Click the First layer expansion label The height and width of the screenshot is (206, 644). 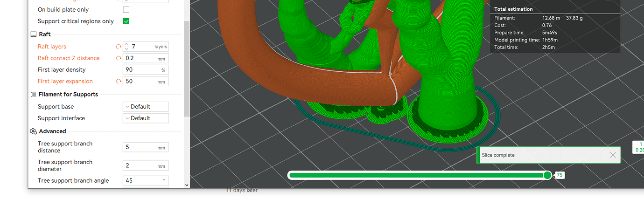65,82
